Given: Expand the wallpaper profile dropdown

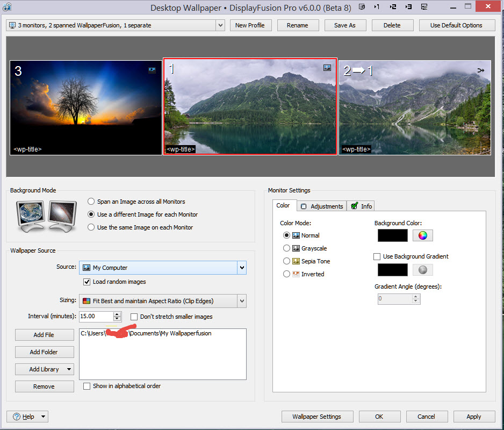Looking at the screenshot, I should click(x=220, y=25).
